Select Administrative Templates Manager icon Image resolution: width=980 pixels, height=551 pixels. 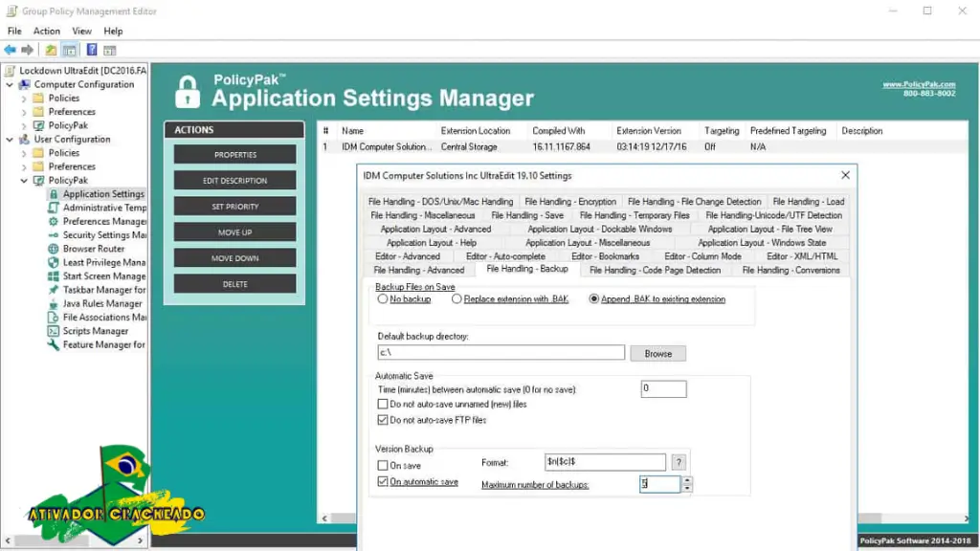point(54,208)
